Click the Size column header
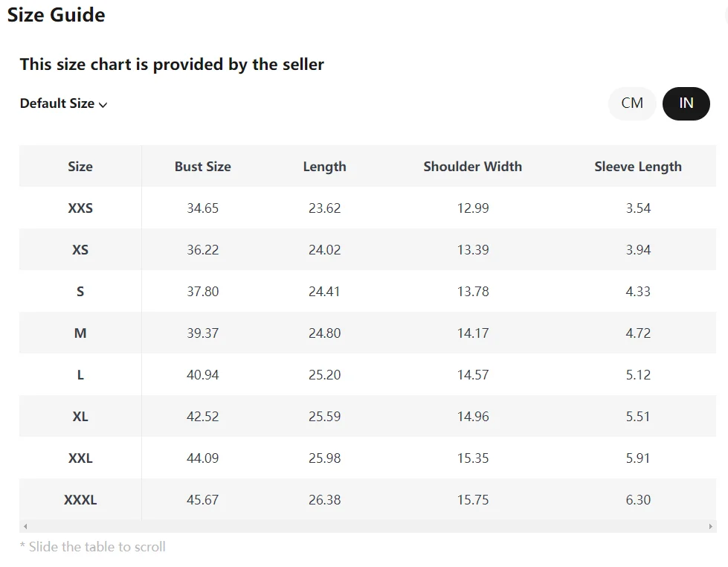 pyautogui.click(x=80, y=167)
